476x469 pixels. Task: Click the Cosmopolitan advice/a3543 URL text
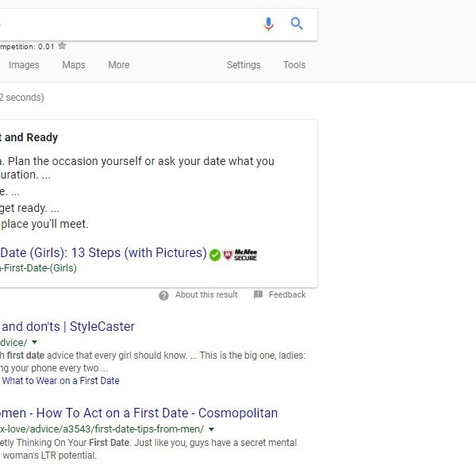click(x=102, y=429)
